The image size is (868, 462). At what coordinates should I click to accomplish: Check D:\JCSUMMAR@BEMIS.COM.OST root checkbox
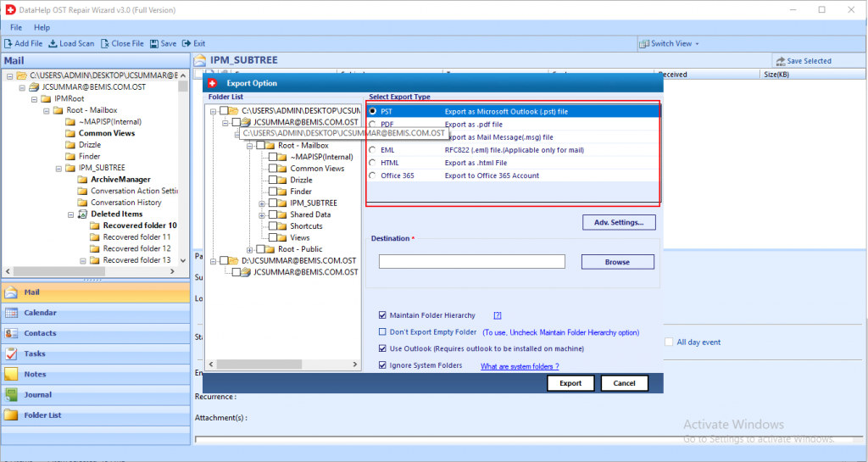[224, 260]
